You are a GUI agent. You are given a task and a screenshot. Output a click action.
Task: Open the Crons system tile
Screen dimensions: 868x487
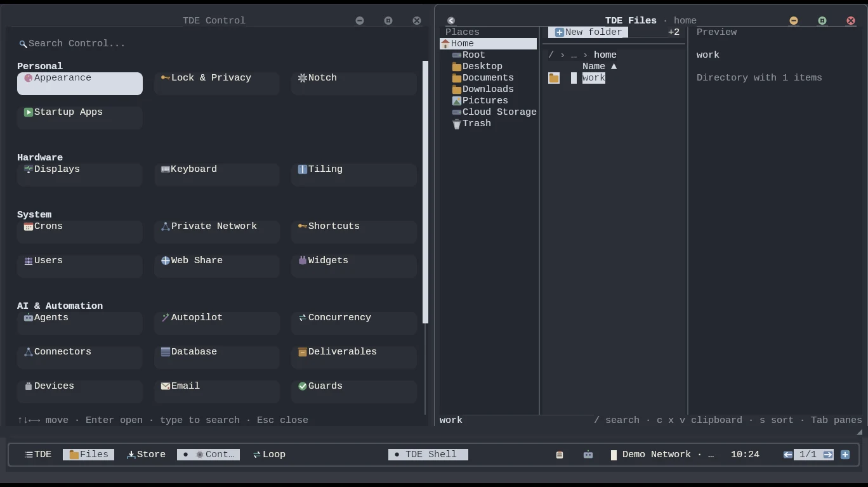tap(80, 231)
